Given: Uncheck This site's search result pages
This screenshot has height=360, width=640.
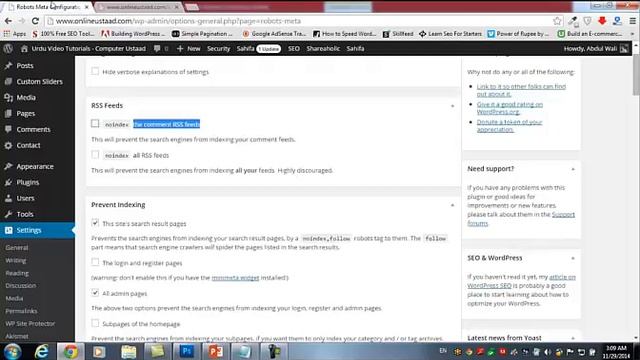Looking at the screenshot, I should 95,223.
